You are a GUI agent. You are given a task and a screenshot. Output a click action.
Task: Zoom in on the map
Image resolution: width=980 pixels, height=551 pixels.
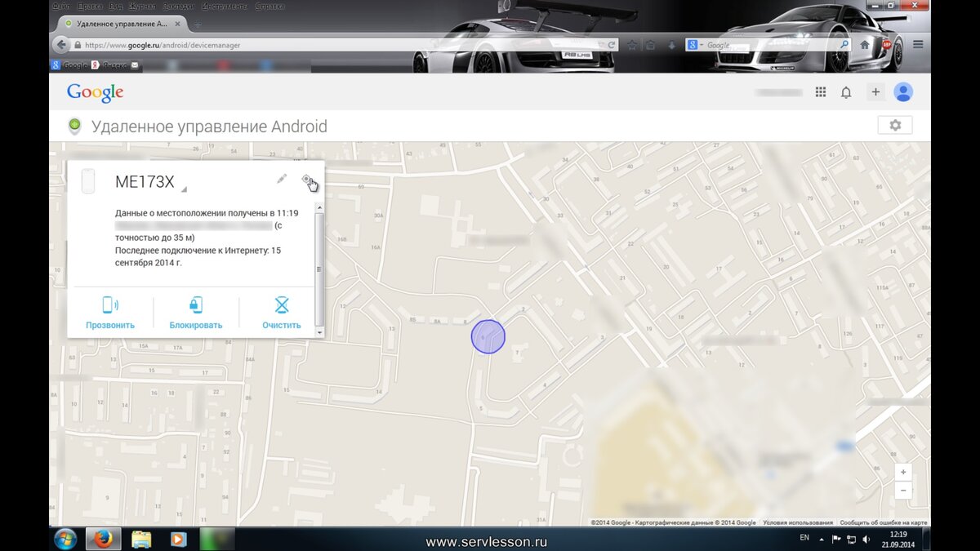click(902, 472)
